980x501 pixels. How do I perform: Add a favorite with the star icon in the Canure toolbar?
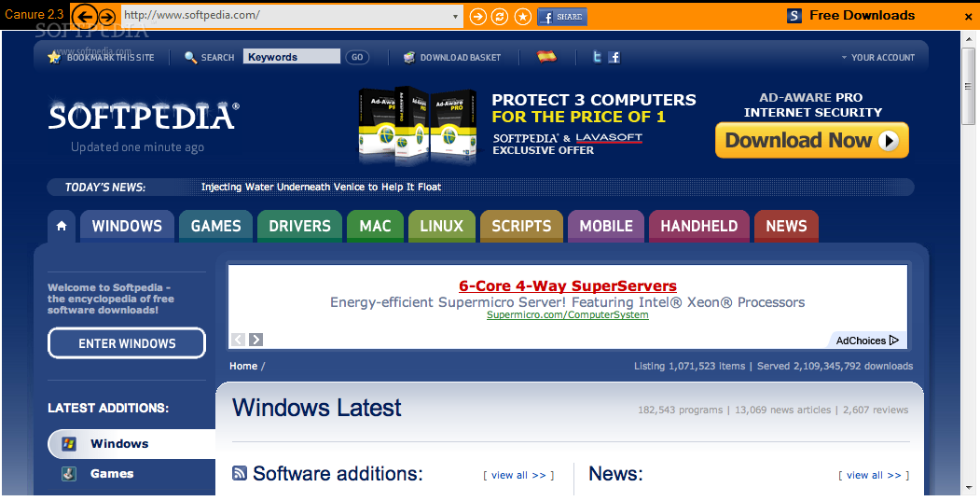pyautogui.click(x=523, y=16)
